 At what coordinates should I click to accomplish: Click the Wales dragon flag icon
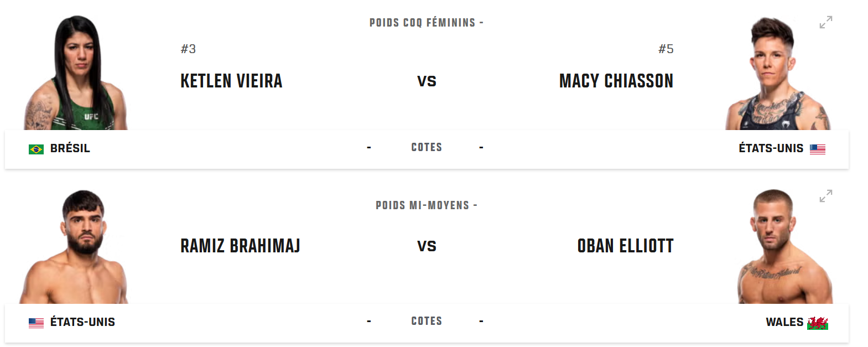[x=818, y=323]
